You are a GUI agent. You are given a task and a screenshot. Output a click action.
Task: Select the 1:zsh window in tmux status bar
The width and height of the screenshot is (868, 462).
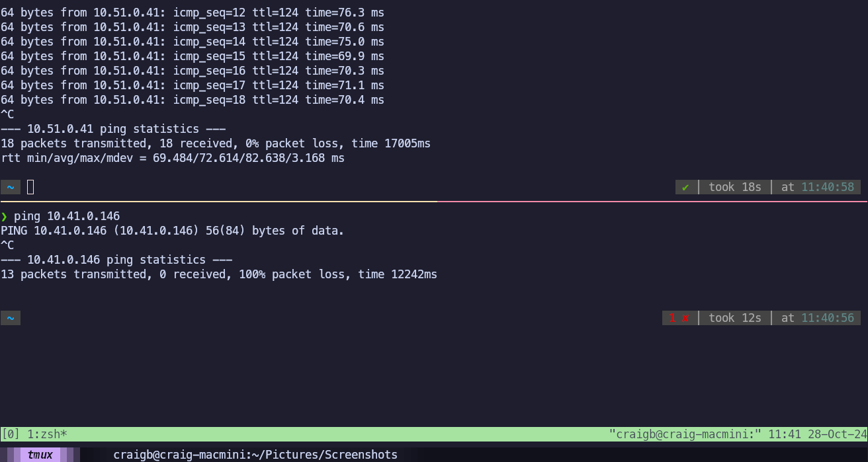47,434
